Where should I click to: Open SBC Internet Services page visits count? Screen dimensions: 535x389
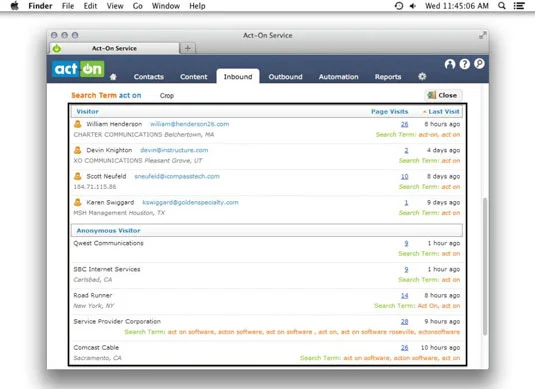pos(406,269)
